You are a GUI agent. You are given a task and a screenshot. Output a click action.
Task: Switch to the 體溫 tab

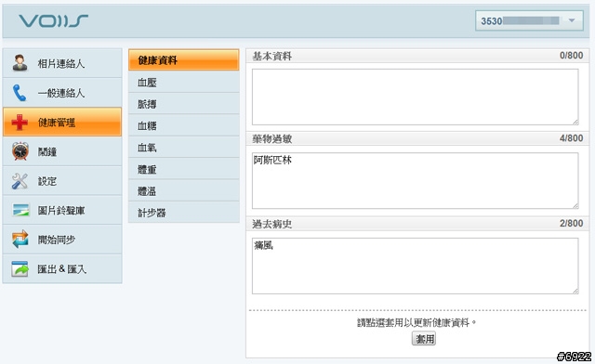(184, 190)
